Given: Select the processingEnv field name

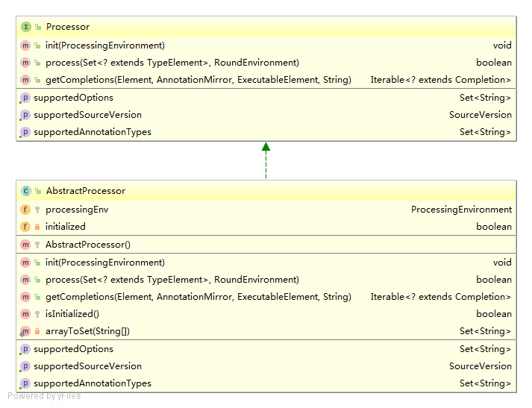Looking at the screenshot, I should 77,210.
